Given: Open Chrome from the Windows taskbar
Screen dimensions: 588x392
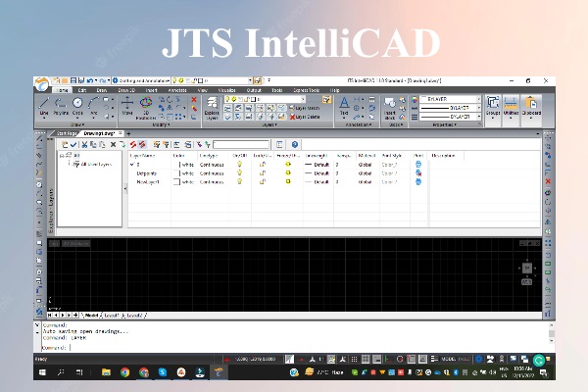Looking at the screenshot, I should tap(125, 372).
